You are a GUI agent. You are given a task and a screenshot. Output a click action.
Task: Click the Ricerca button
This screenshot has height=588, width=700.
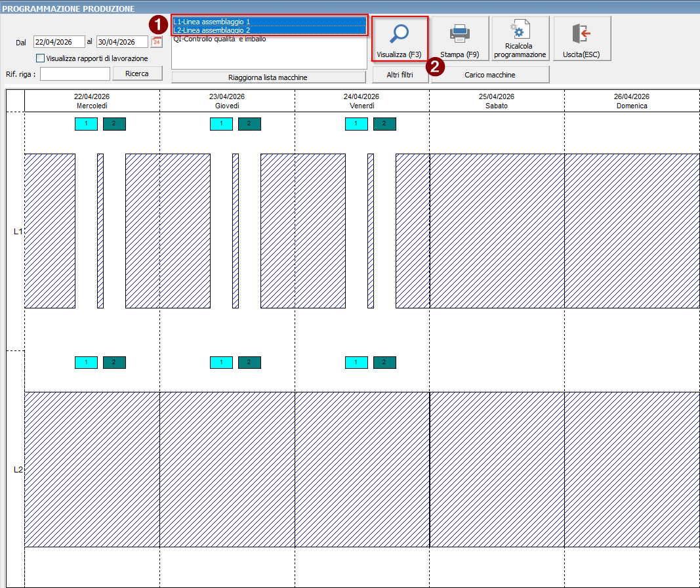tap(137, 73)
